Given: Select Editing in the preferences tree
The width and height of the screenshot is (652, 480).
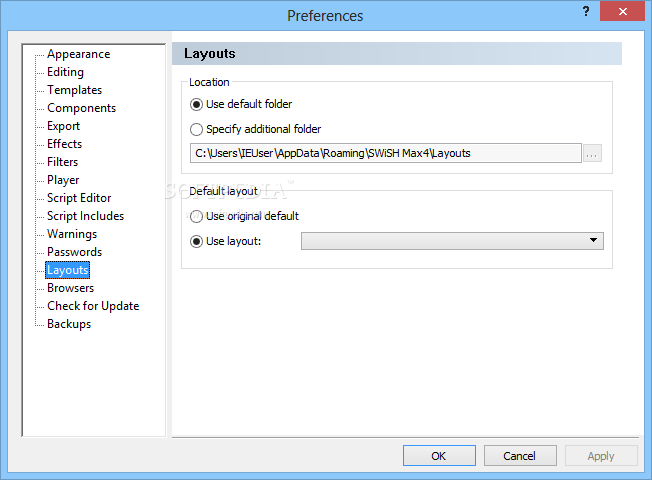Looking at the screenshot, I should [x=65, y=72].
